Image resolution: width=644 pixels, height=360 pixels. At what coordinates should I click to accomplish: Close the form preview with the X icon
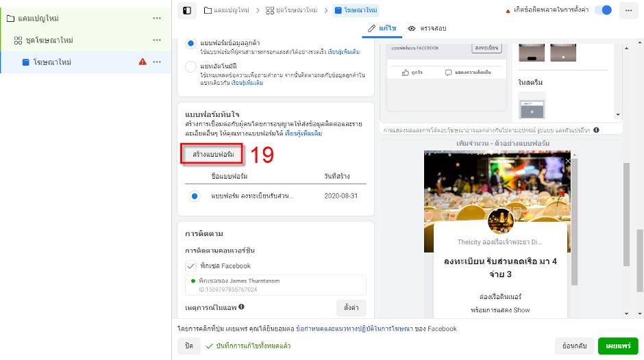(567, 162)
